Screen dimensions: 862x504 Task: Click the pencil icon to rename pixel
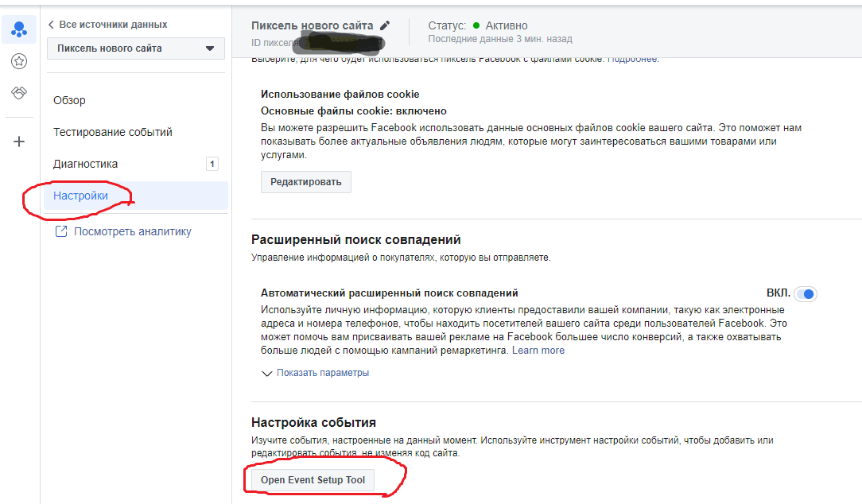coord(385,25)
